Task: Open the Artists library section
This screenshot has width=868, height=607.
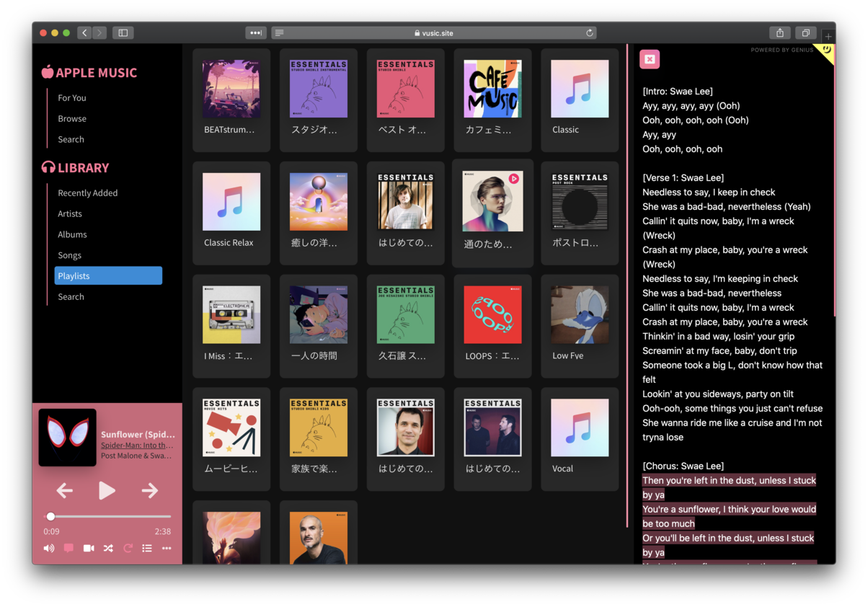Action: 70,214
